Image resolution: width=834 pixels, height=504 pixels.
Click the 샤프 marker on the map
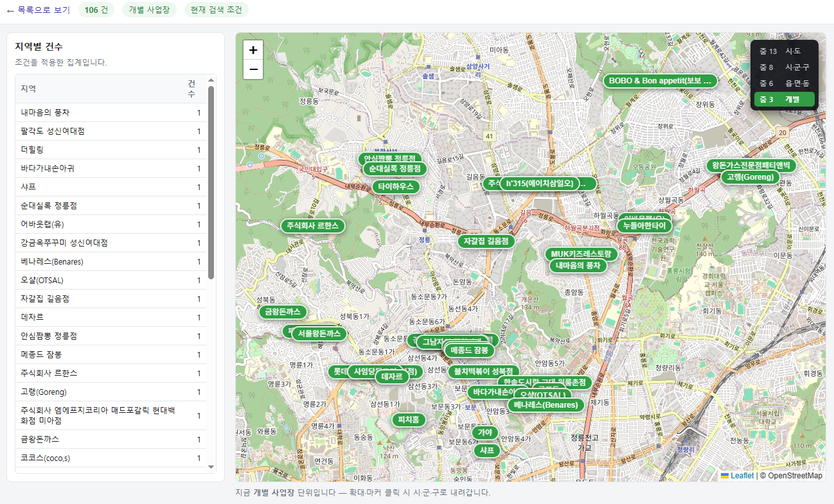coord(486,451)
